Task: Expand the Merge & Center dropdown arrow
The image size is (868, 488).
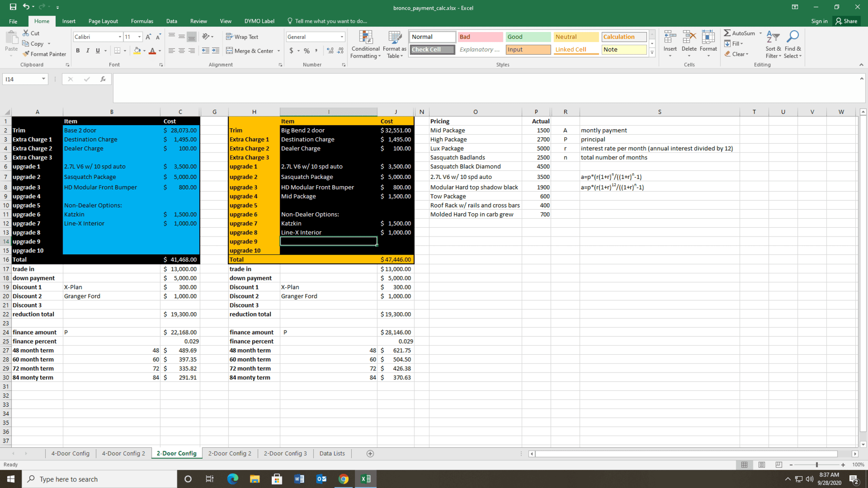Action: click(279, 51)
